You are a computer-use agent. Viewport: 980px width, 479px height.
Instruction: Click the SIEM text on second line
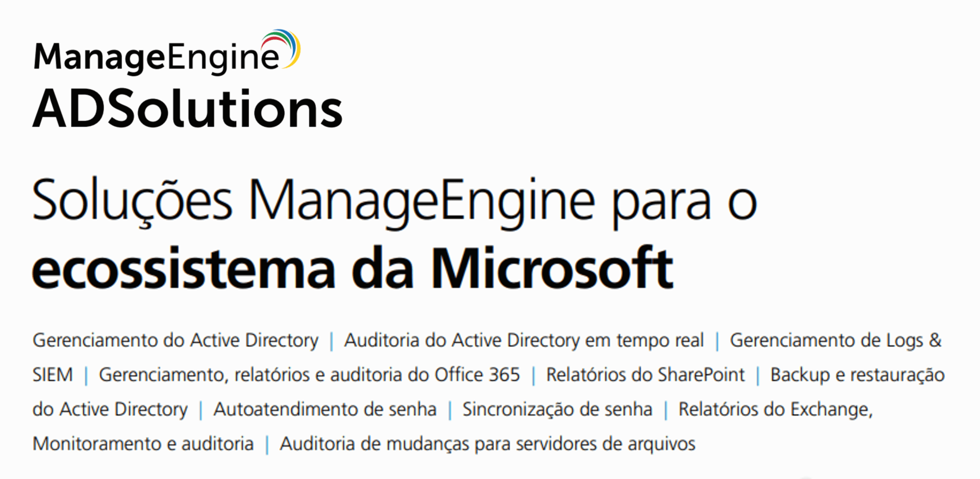click(x=52, y=375)
